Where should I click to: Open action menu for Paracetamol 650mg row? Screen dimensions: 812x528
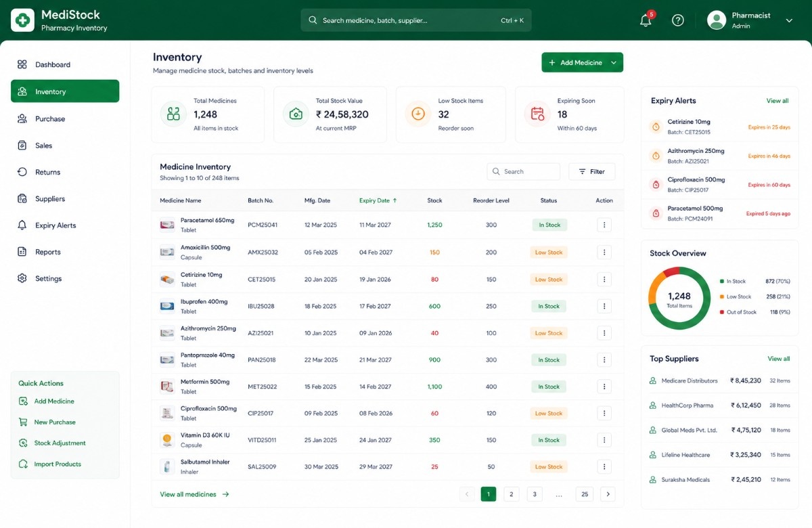pos(604,225)
